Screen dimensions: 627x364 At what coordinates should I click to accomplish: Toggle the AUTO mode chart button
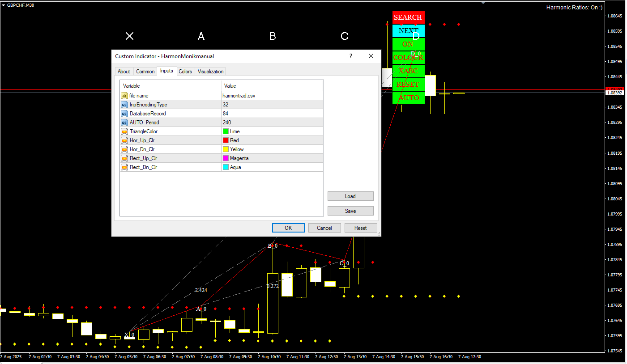coord(409,98)
